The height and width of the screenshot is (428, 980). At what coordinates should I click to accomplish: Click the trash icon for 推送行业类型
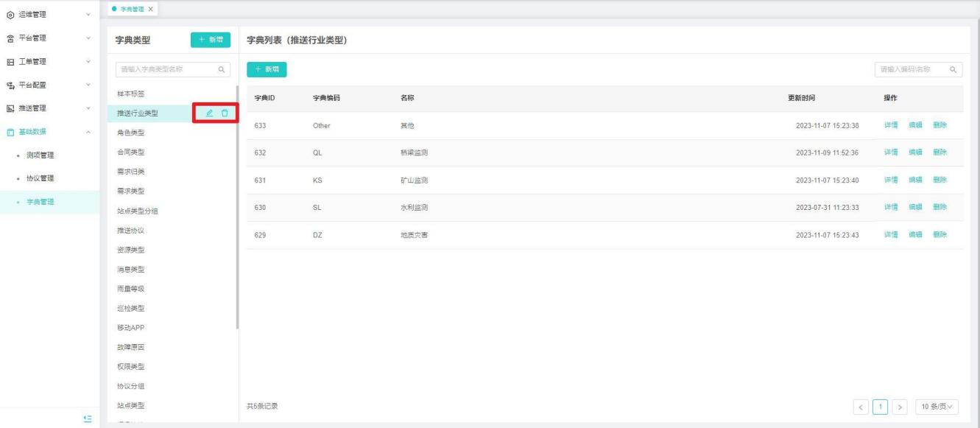[225, 113]
